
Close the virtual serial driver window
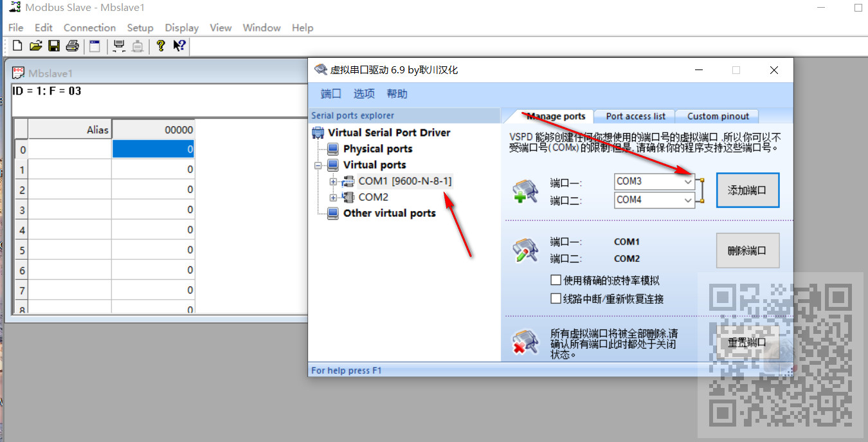[x=774, y=70]
